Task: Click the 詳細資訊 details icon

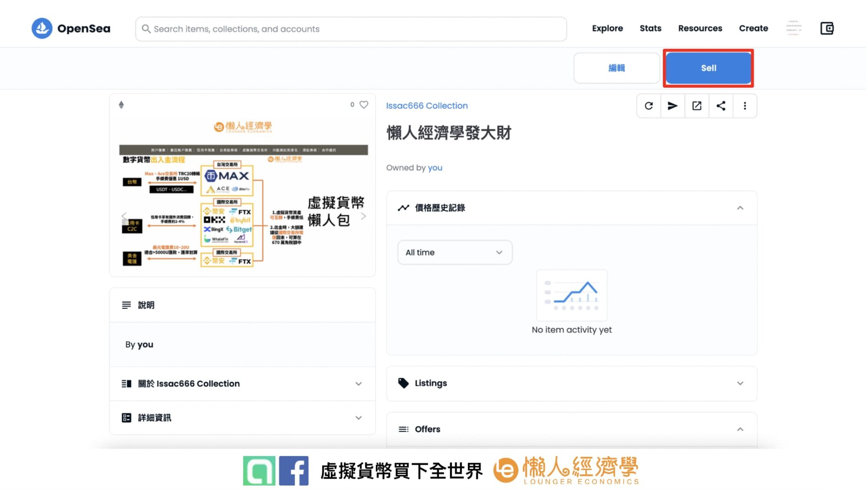Action: 126,417
